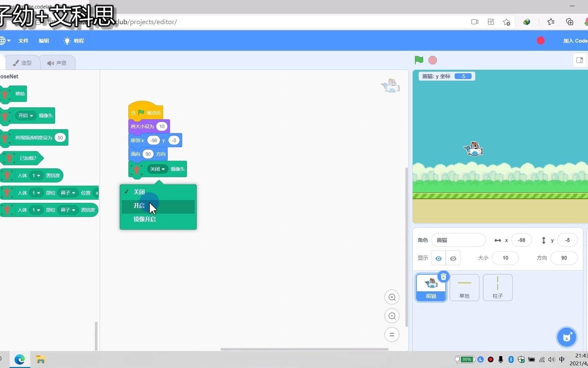This screenshot has width=588, height=368.
Task: Select 关闭 option in dropdown menu
Action: (158, 192)
